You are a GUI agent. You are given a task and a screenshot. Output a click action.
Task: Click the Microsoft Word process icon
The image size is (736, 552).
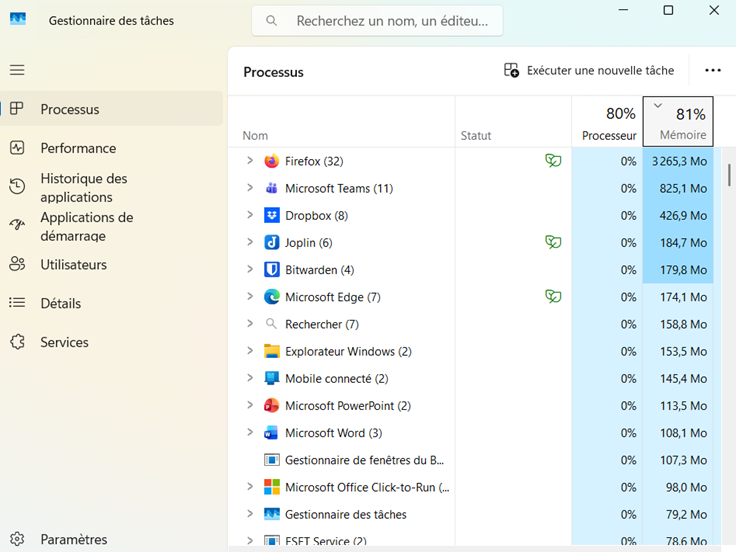pos(271,433)
